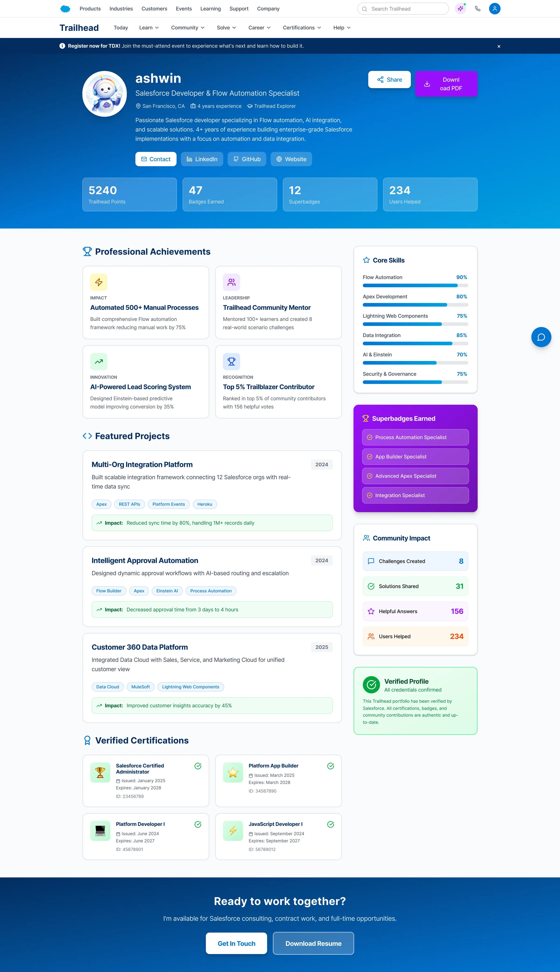Screen dimensions: 560x972
Task: Expand the Learn dropdown menu
Action: (x=149, y=28)
